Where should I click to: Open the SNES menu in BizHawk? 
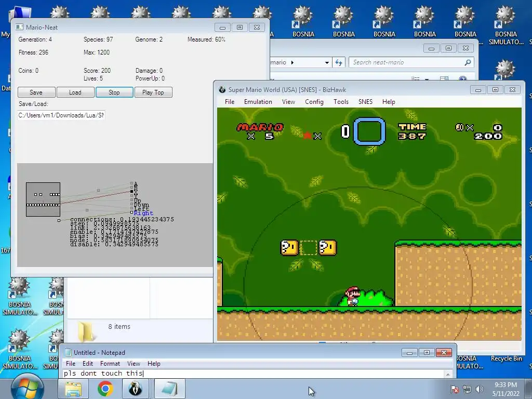pyautogui.click(x=365, y=102)
